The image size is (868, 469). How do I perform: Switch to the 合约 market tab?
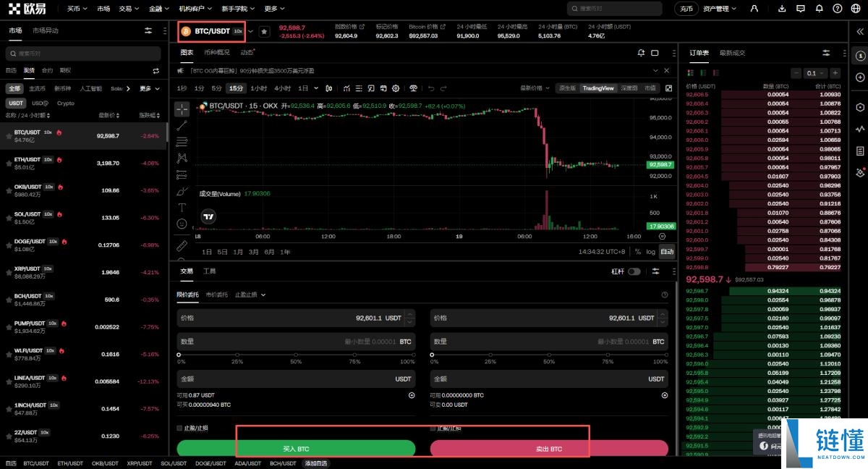(x=47, y=70)
